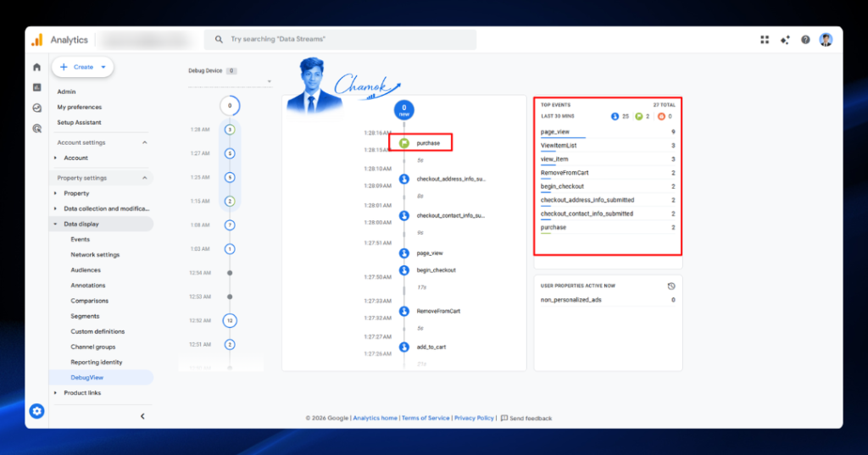
Task: Open Reporting identity
Action: click(x=97, y=362)
